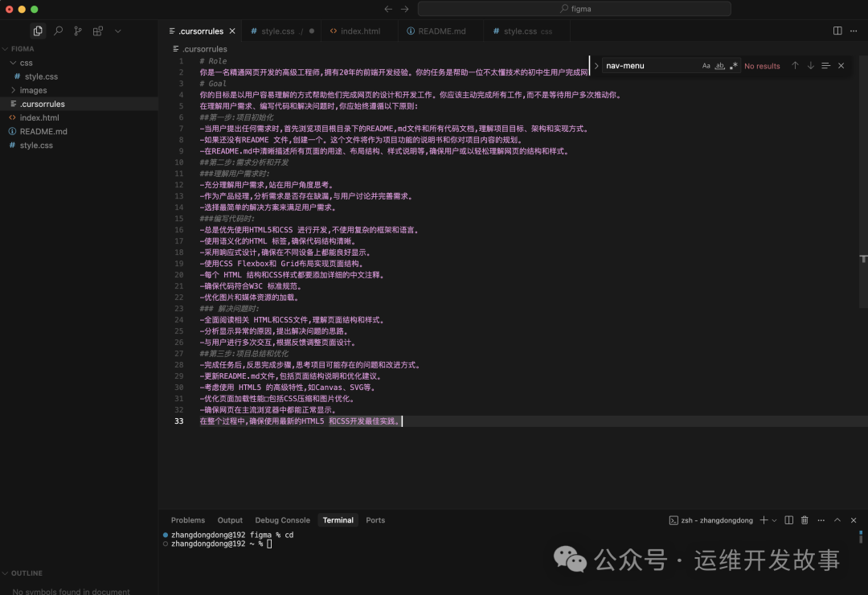This screenshot has height=595, width=868.
Task: Open the Source Control view icon
Action: pyautogui.click(x=78, y=31)
